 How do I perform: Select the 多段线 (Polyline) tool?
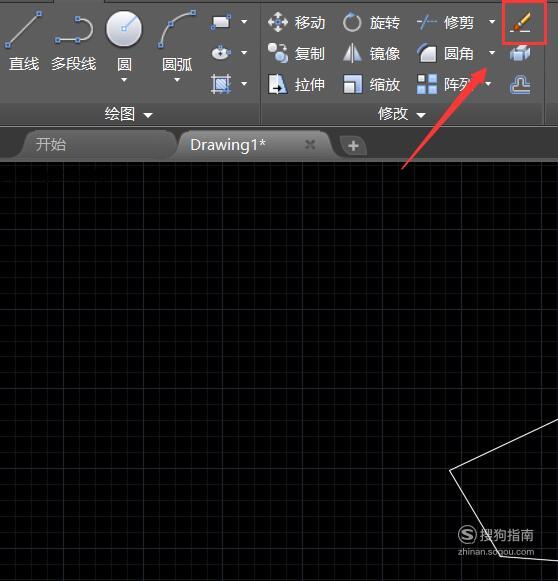tap(74, 43)
